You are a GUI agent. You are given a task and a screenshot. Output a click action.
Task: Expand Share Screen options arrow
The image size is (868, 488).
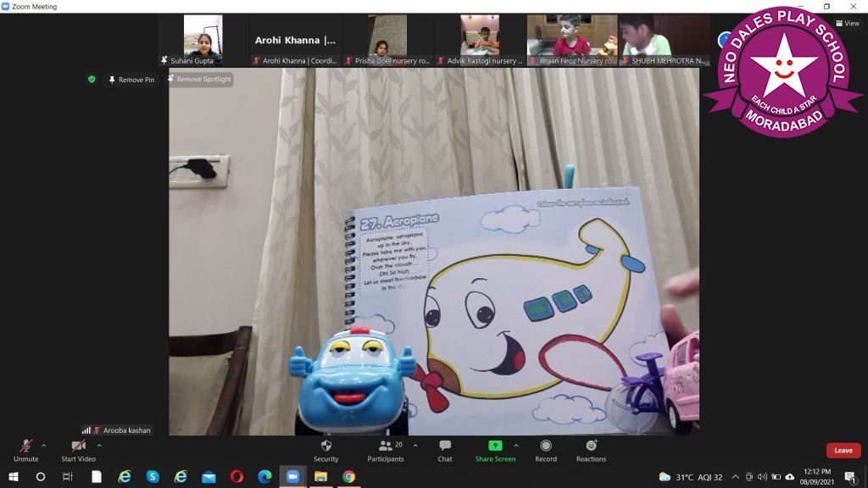[x=516, y=446]
